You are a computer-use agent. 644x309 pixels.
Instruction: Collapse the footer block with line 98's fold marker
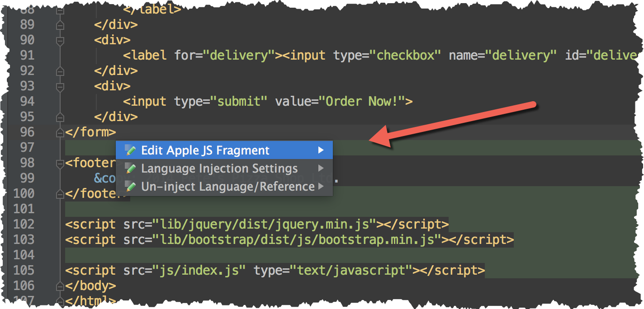(x=60, y=163)
